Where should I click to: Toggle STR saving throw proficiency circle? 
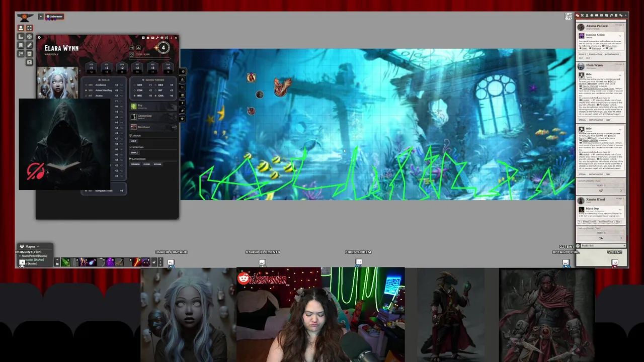134,85
